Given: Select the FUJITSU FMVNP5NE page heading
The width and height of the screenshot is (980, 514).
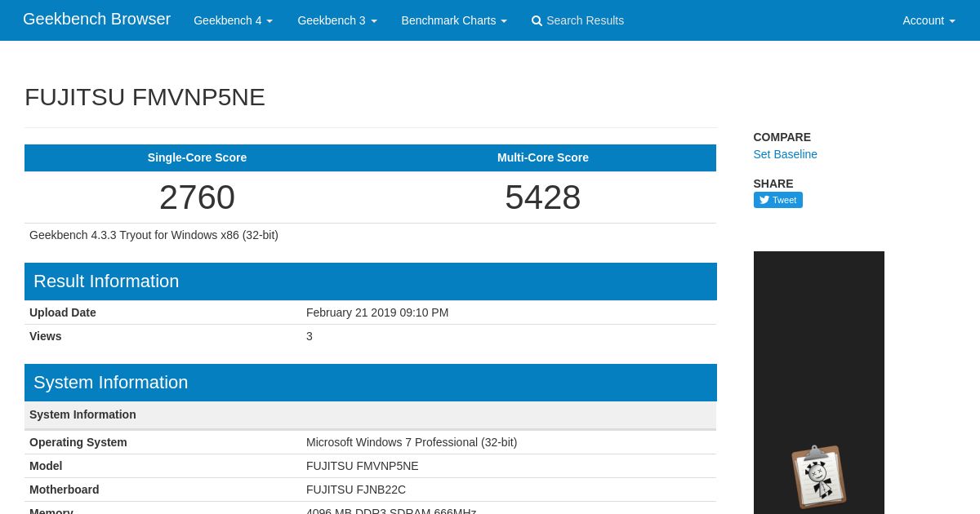Looking at the screenshot, I should 145,97.
